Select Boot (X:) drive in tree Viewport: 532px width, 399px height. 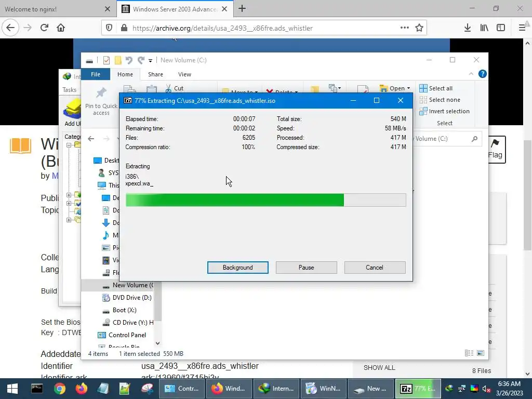pyautogui.click(x=119, y=310)
